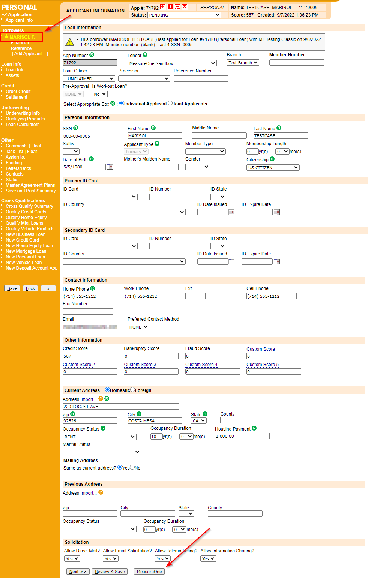Open the Status dropdown showing PENDING
Viewport: 392px width, 578px height.
184,15
